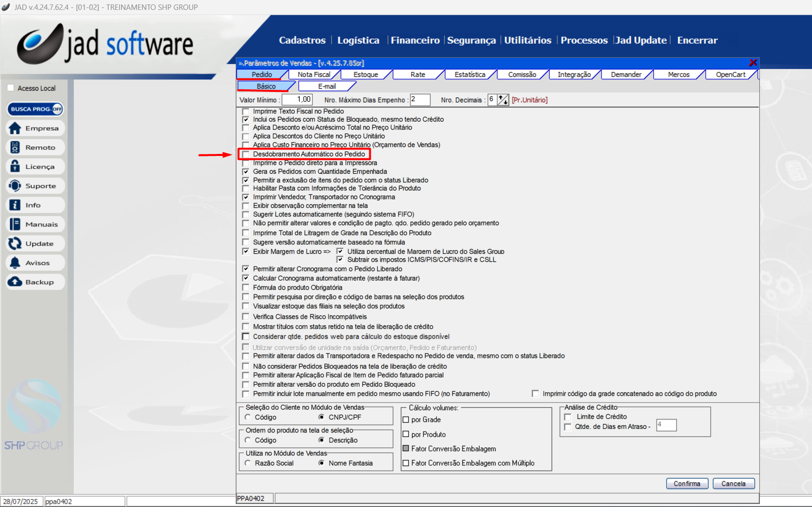Open the Suporte headset icon
812x507 pixels.
pyautogui.click(x=15, y=186)
